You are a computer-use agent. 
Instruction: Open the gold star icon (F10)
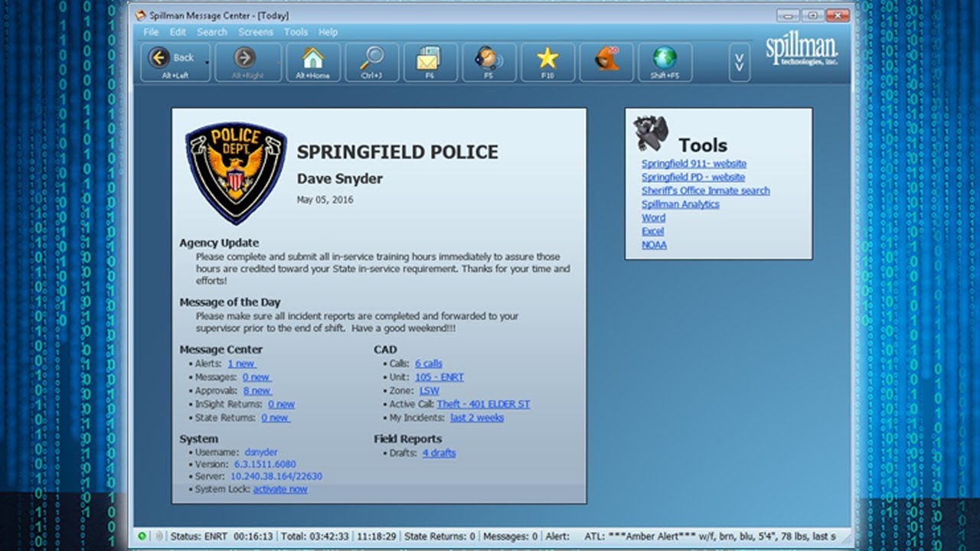pyautogui.click(x=547, y=62)
